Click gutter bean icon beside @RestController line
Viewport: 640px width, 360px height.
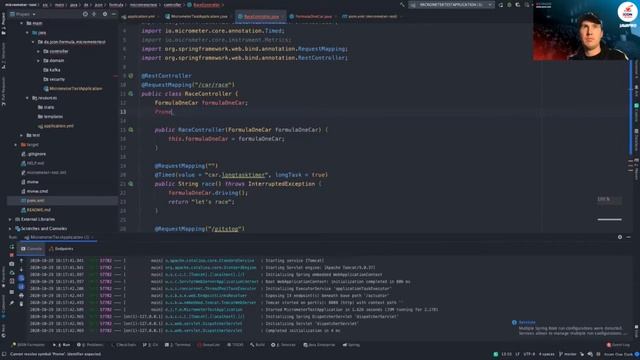pos(131,76)
